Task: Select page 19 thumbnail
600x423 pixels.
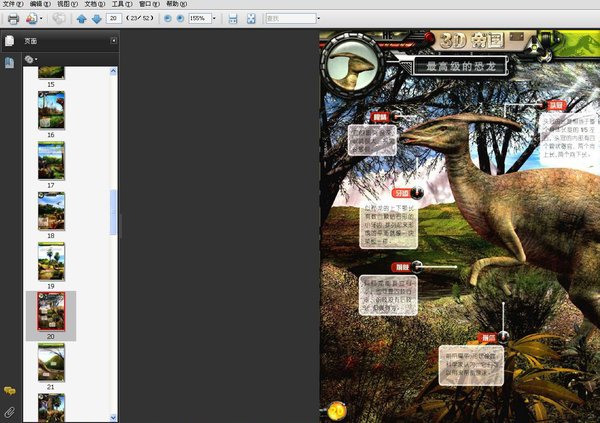Action: coord(51,261)
